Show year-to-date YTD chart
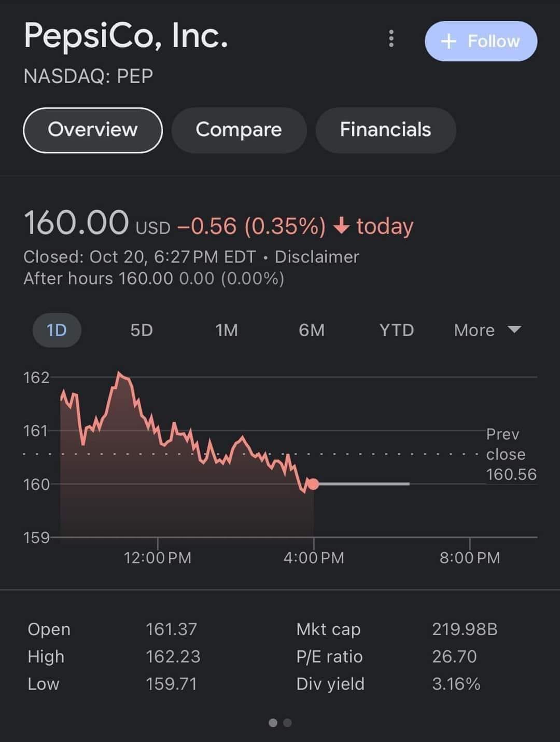Screen dimensions: 560x742 tap(397, 330)
